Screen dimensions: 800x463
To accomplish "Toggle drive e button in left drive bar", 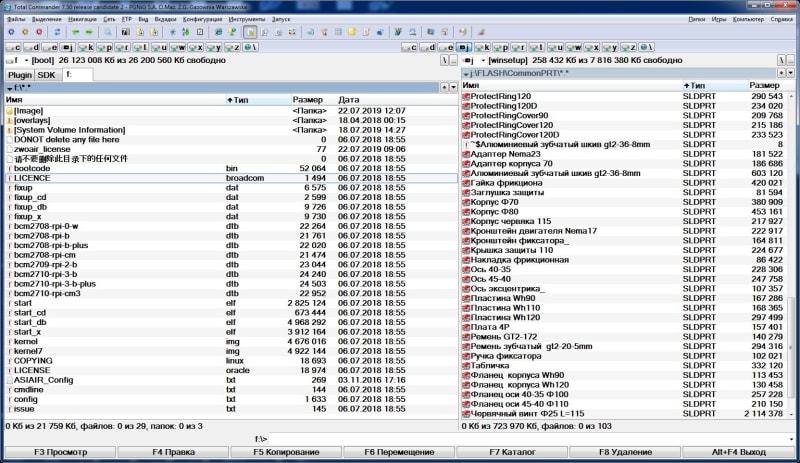I will click(x=49, y=47).
